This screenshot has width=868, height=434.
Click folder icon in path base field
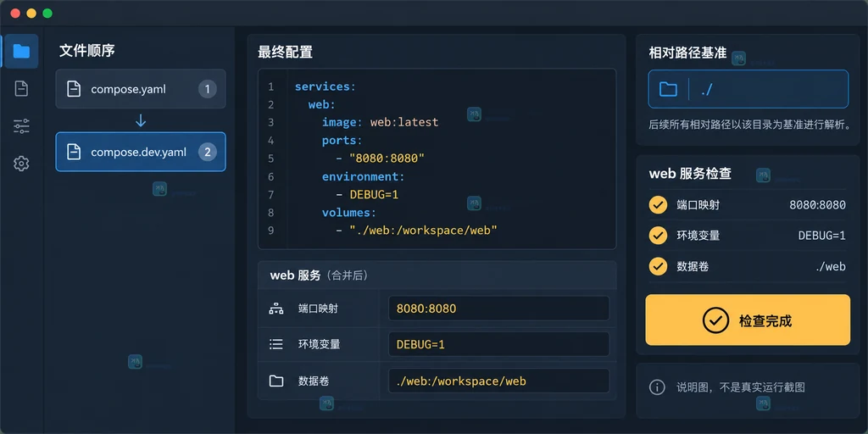[x=669, y=89]
